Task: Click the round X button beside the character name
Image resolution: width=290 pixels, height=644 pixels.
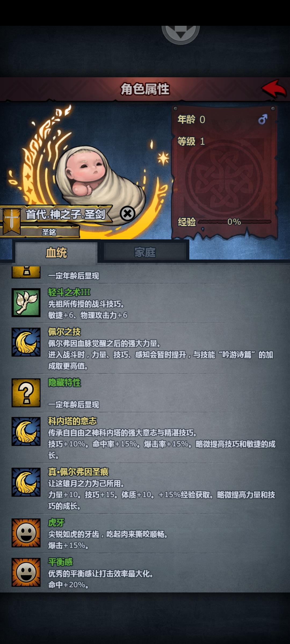Action: (x=128, y=214)
